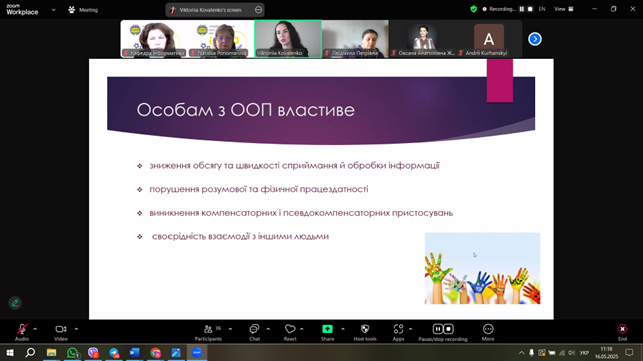
Task: Click bullet виникнення компенсаторних і псевдокомпенсаторних пристосувань
Action: tap(301, 213)
